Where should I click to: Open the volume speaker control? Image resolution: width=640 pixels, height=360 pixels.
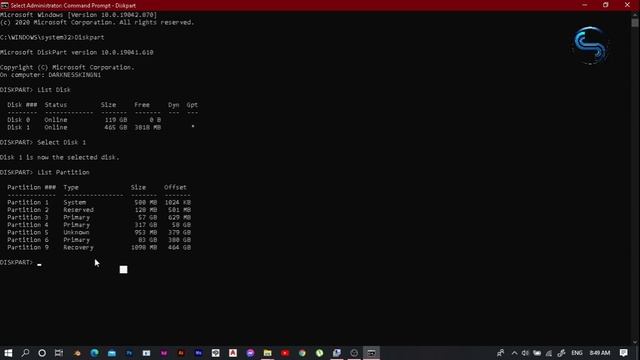click(525, 353)
